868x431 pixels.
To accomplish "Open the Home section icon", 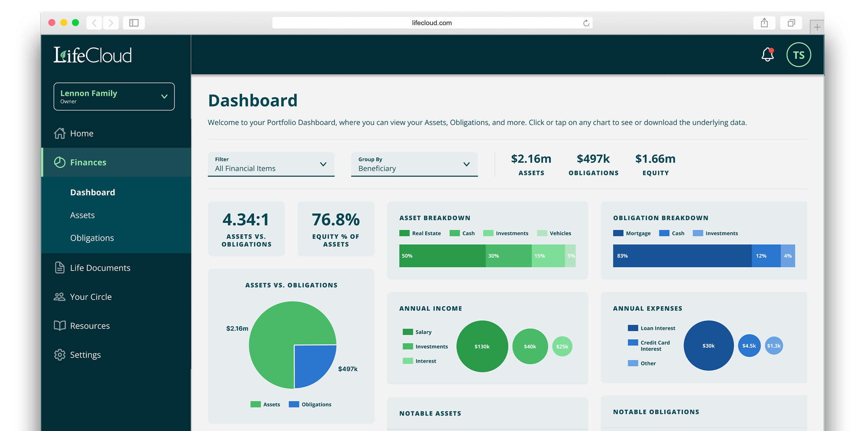I will coord(59,134).
